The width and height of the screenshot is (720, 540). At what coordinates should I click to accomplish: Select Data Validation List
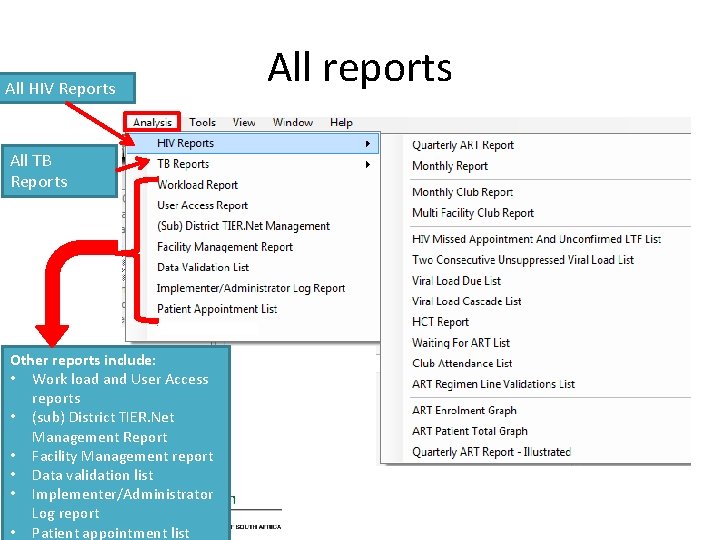pos(203,267)
